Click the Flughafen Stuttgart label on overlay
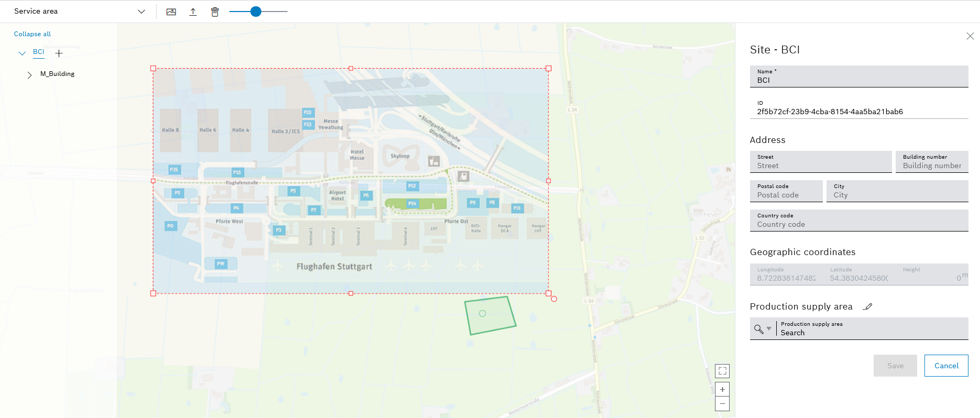 click(x=334, y=267)
